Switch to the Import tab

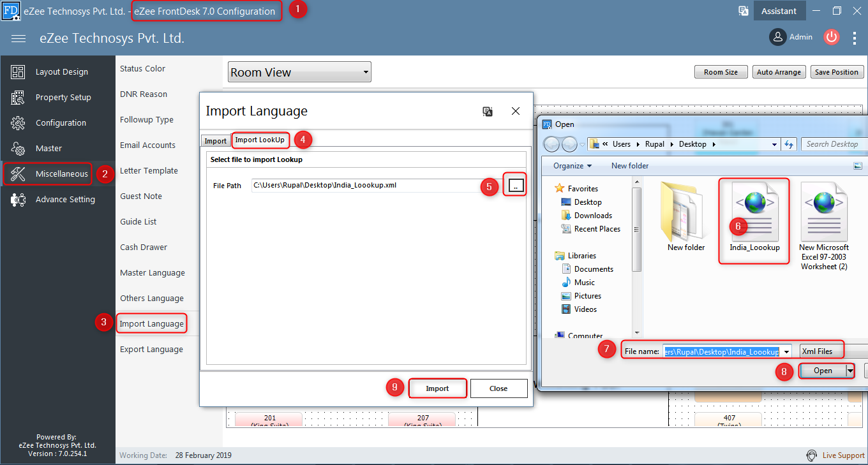point(216,141)
